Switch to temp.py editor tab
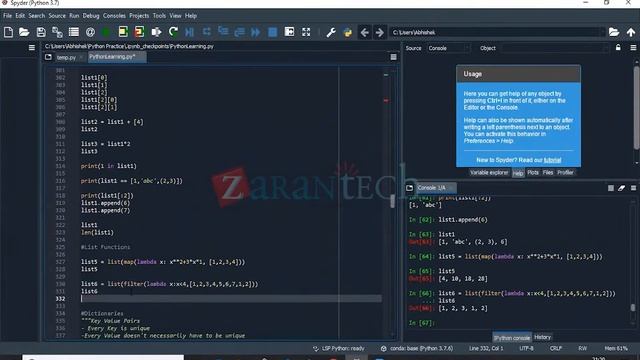 click(x=67, y=58)
